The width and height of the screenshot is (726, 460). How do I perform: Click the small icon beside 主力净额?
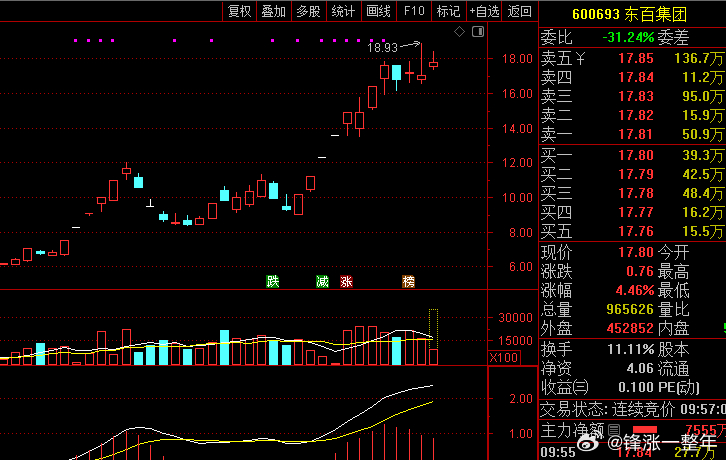tap(614, 430)
